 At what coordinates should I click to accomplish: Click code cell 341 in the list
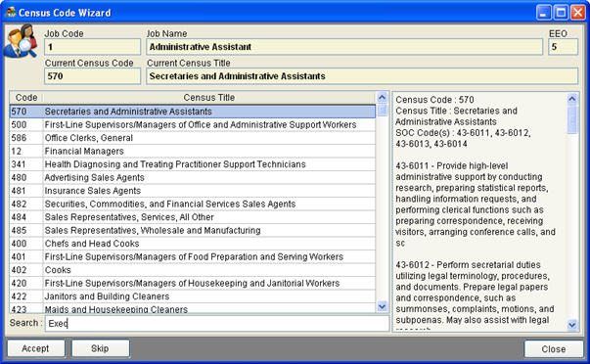click(26, 164)
